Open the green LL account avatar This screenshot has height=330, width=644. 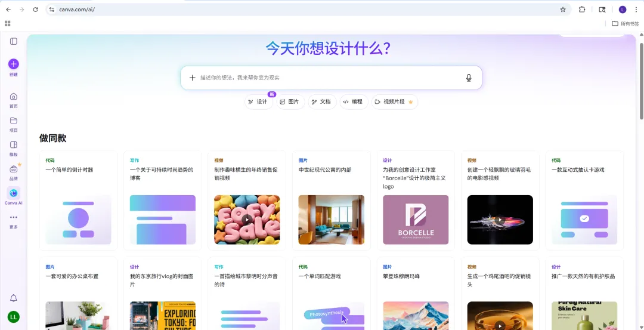tap(14, 317)
